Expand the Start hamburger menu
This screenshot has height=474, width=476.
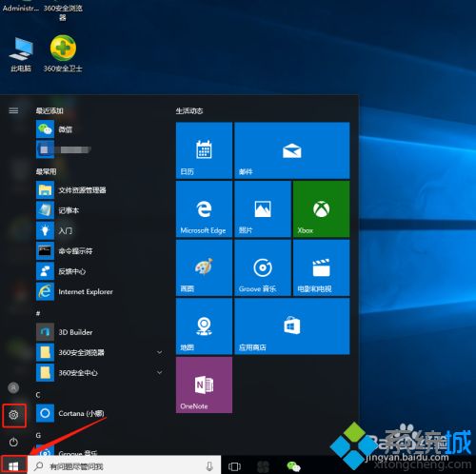click(13, 110)
